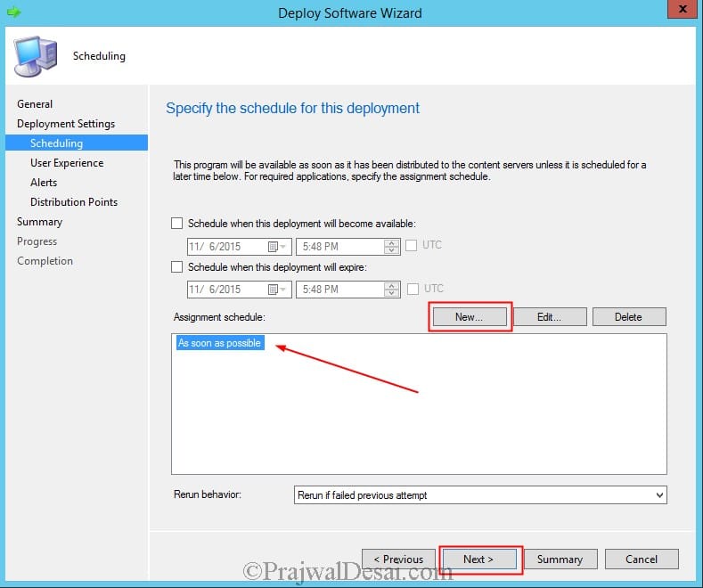Click the green arrow wizard title icon
The width and height of the screenshot is (703, 588).
pyautogui.click(x=14, y=12)
